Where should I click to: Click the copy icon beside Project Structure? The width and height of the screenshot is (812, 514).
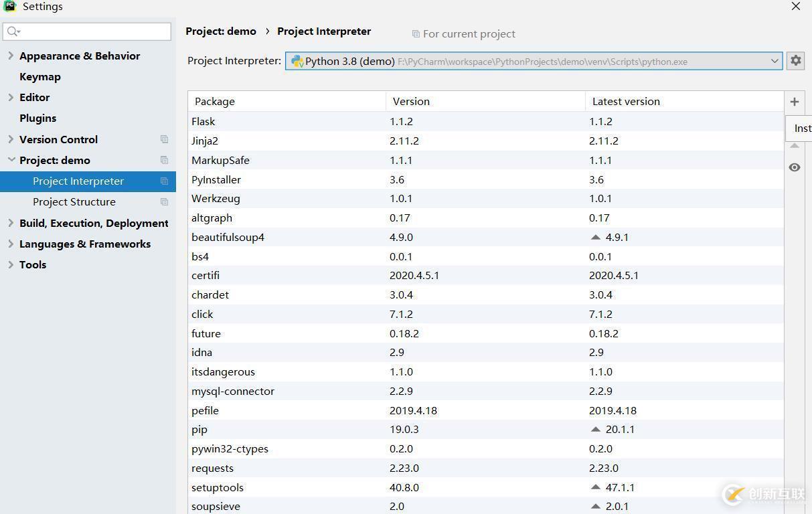164,201
